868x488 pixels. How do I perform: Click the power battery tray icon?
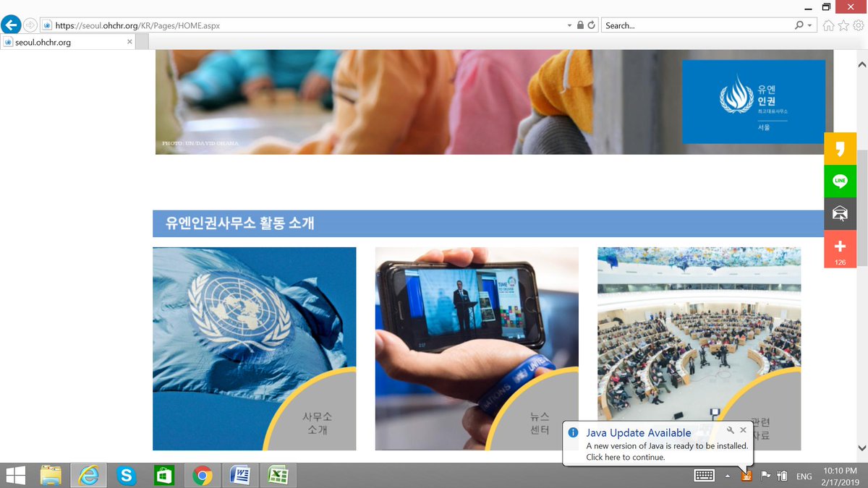coord(782,476)
